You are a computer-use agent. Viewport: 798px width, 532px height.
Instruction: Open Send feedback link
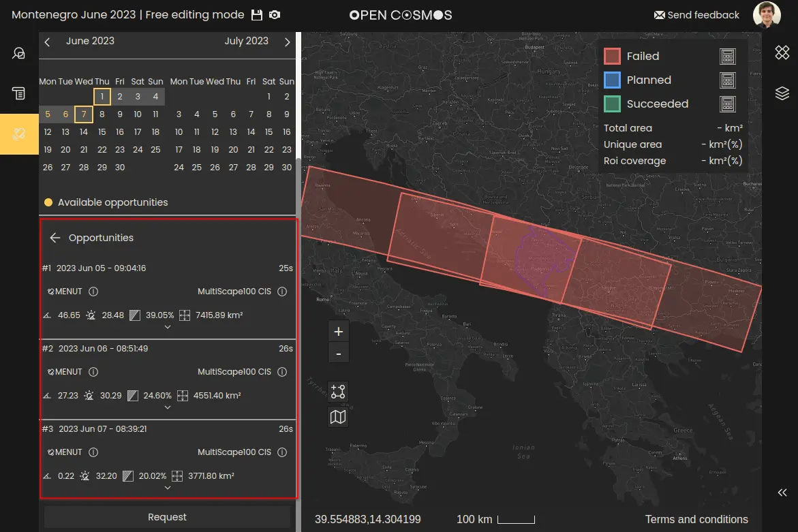(x=696, y=15)
